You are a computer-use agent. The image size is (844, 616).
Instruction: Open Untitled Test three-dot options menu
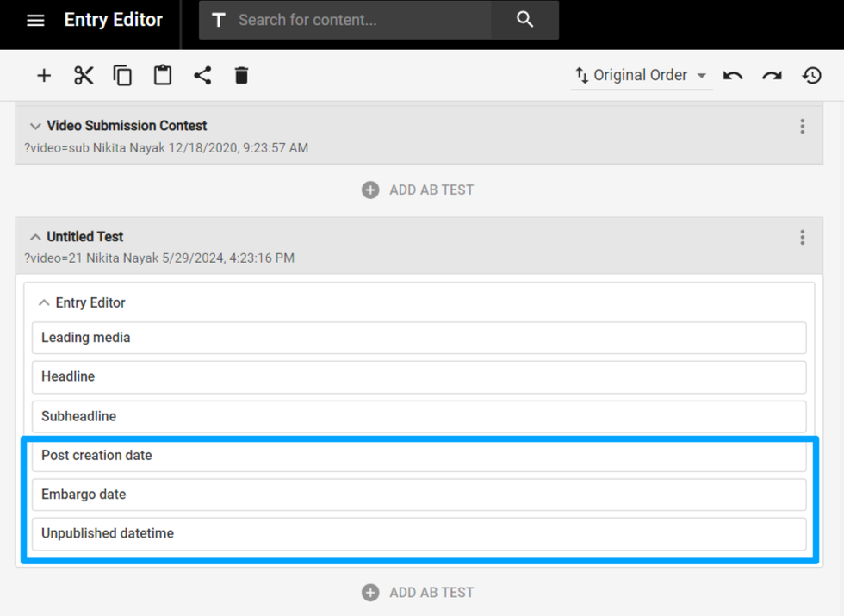802,237
